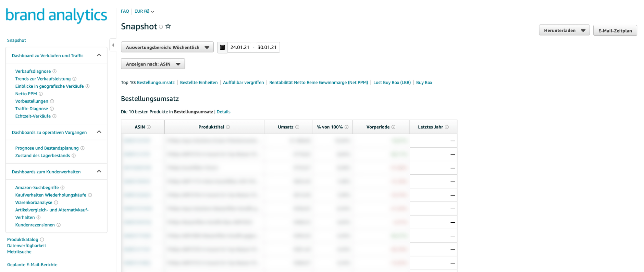
Task: Open Netto PPM report link
Action: coord(26,94)
